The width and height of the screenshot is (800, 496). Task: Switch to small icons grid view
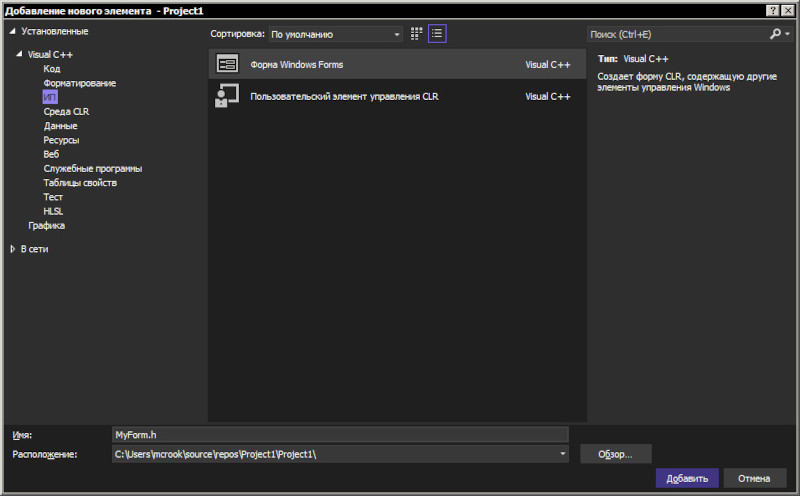pyautogui.click(x=416, y=34)
